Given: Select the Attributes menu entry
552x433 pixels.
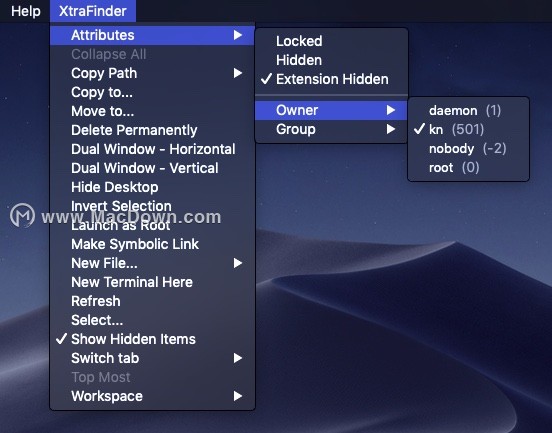Looking at the screenshot, I should click(152, 35).
